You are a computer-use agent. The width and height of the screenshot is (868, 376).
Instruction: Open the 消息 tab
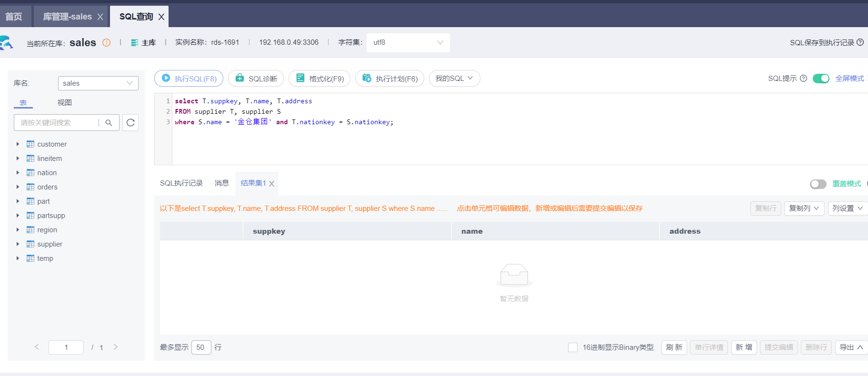pos(222,183)
